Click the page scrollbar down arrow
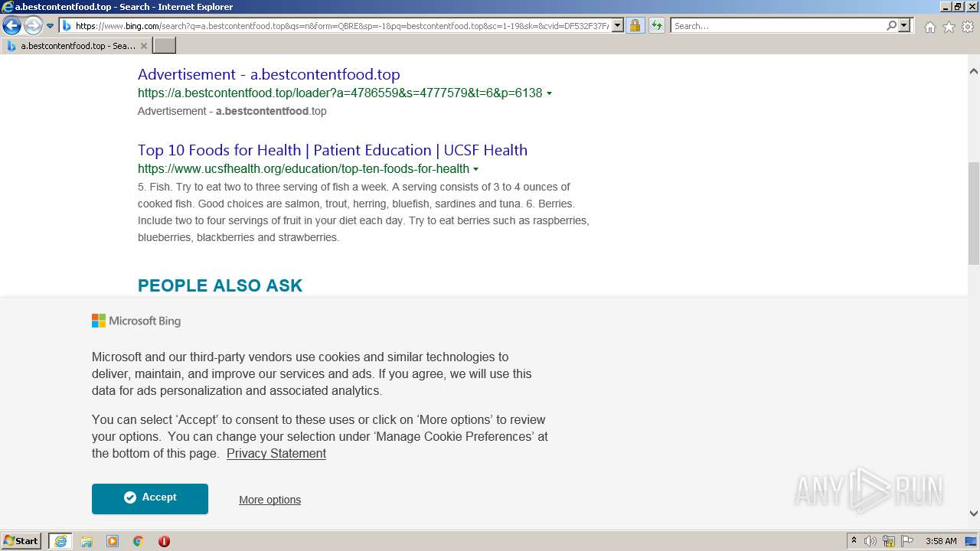Screen dimensions: 980x551 click(x=974, y=514)
